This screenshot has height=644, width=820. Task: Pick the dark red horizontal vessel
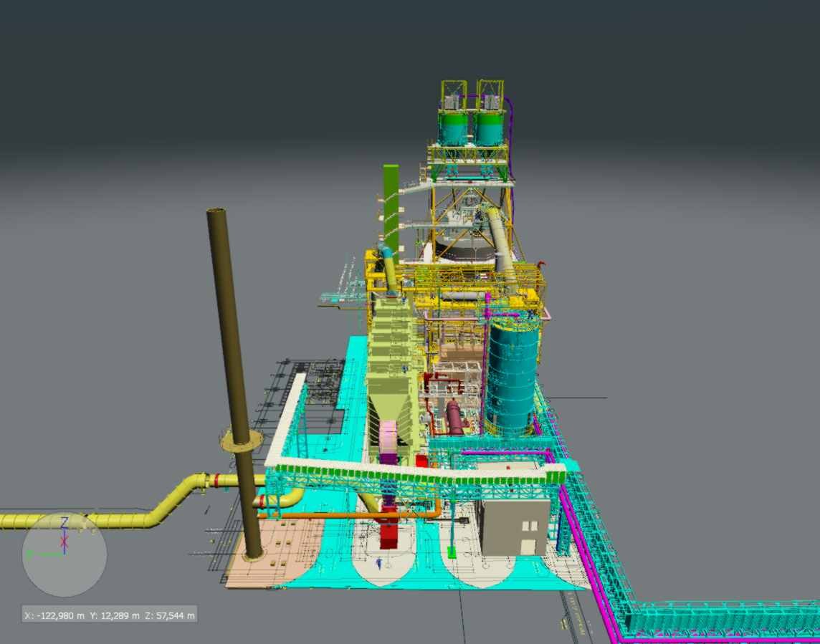pos(454,418)
